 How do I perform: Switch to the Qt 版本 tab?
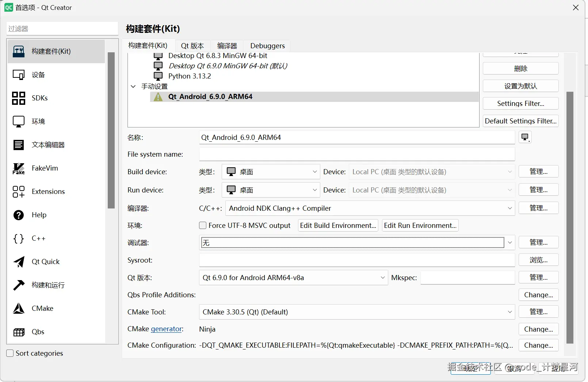point(192,46)
